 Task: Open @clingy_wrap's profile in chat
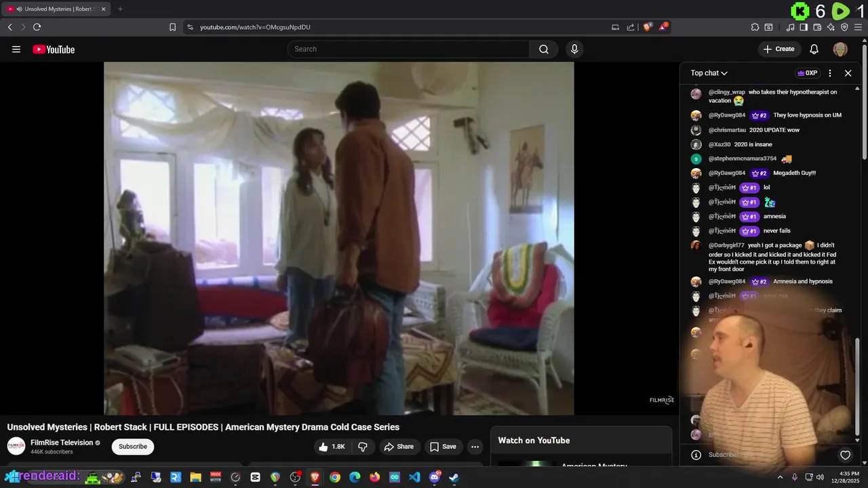pyautogui.click(x=727, y=92)
